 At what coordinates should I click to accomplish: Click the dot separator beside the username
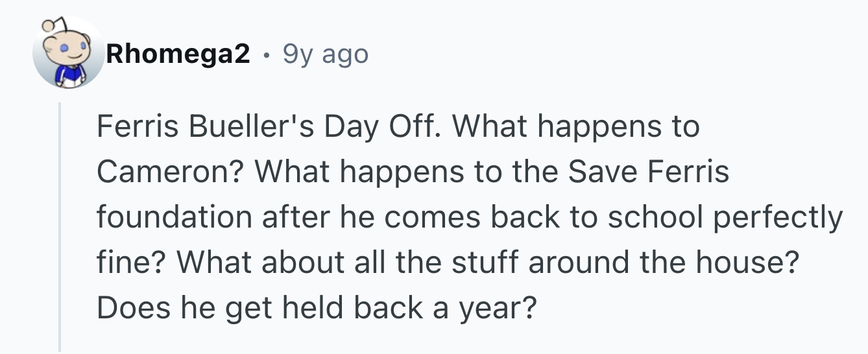click(x=267, y=55)
